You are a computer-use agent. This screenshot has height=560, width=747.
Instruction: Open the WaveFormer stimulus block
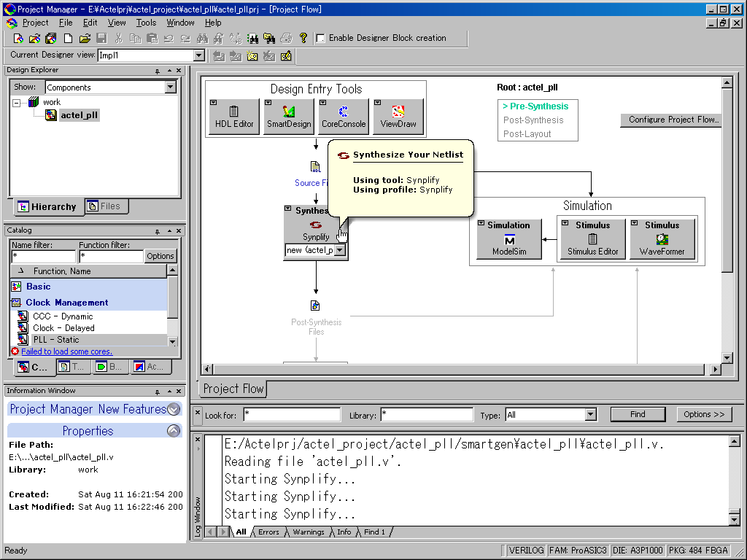click(662, 239)
